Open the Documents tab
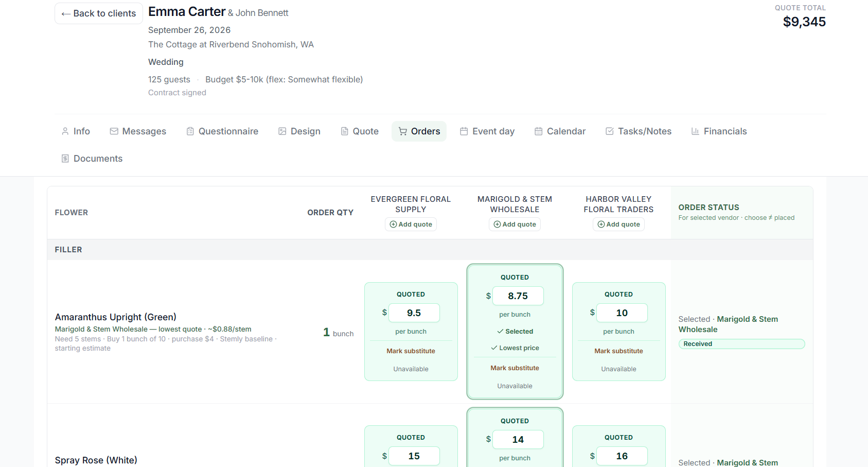The height and width of the screenshot is (467, 868). (x=92, y=159)
